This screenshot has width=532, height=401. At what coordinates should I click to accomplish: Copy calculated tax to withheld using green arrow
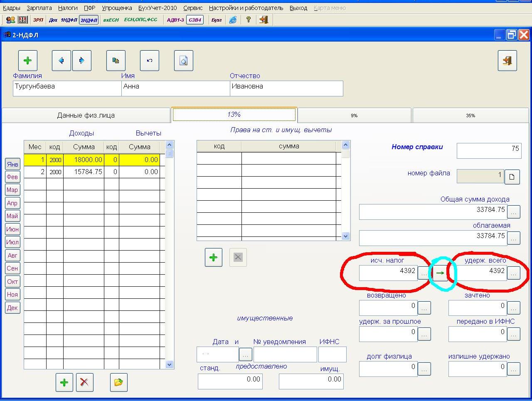[x=440, y=273]
